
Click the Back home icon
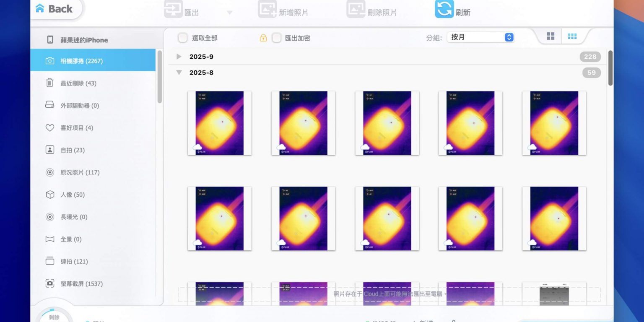pyautogui.click(x=40, y=8)
